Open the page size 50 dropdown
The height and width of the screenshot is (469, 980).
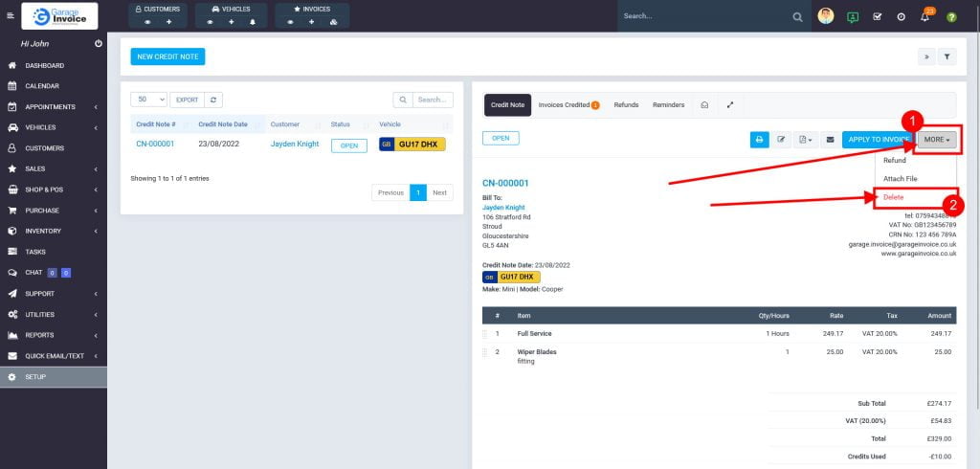click(149, 100)
